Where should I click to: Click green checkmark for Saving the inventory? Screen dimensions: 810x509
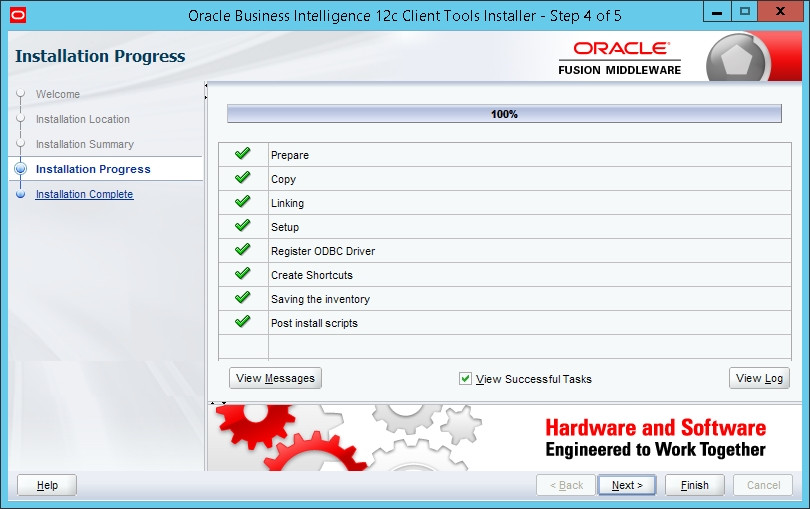click(x=242, y=298)
